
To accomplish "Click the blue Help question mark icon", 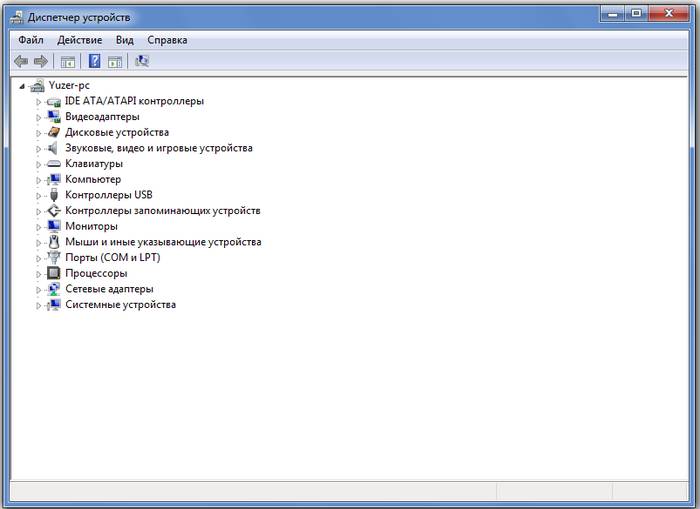I will click(94, 62).
